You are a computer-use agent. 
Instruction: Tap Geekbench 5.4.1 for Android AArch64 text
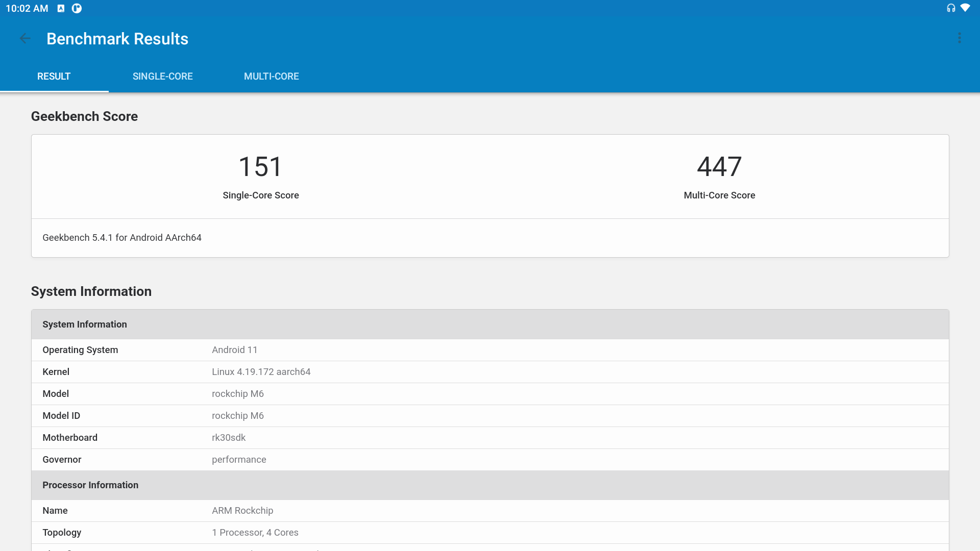[x=122, y=238]
